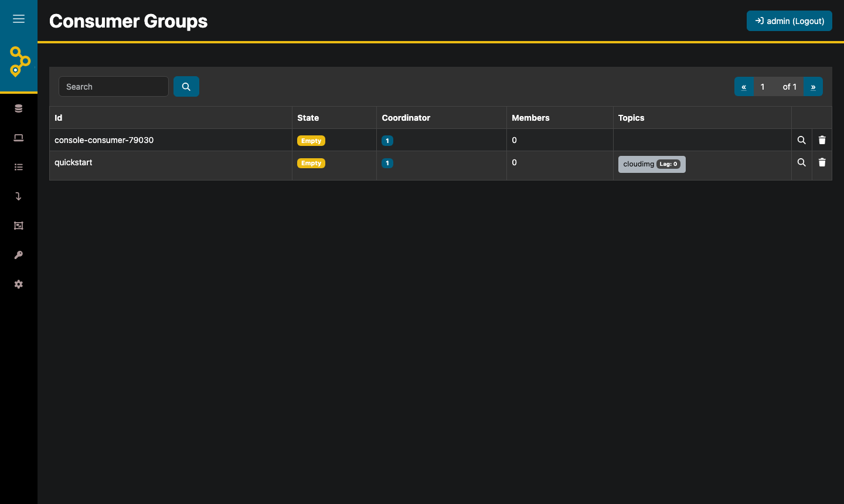Go to the previous page with «
The height and width of the screenshot is (504, 844).
744,87
